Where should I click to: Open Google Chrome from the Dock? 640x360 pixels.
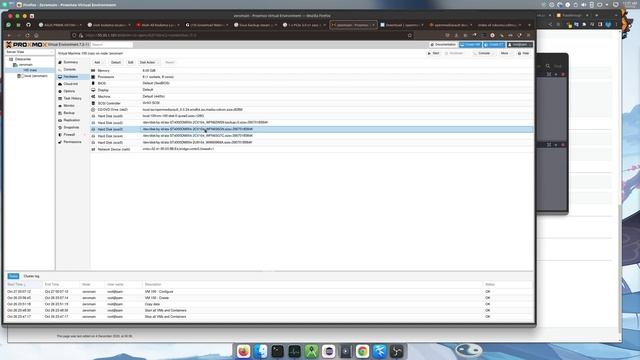pos(362,351)
